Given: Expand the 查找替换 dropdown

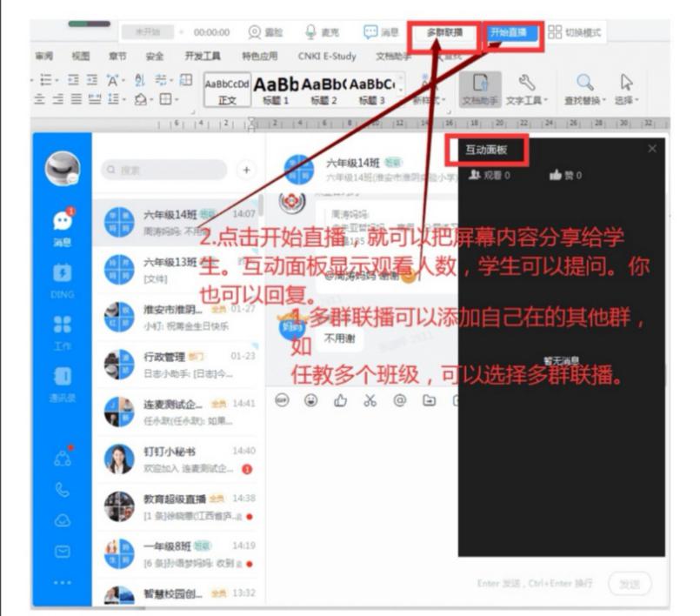Looking at the screenshot, I should pos(583,100).
